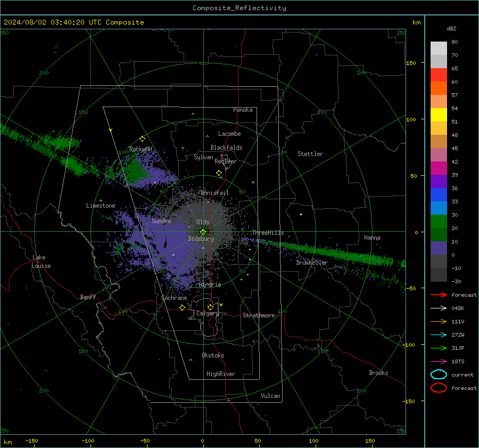Click the RedDeer label
The width and height of the screenshot is (479, 448).
click(226, 161)
